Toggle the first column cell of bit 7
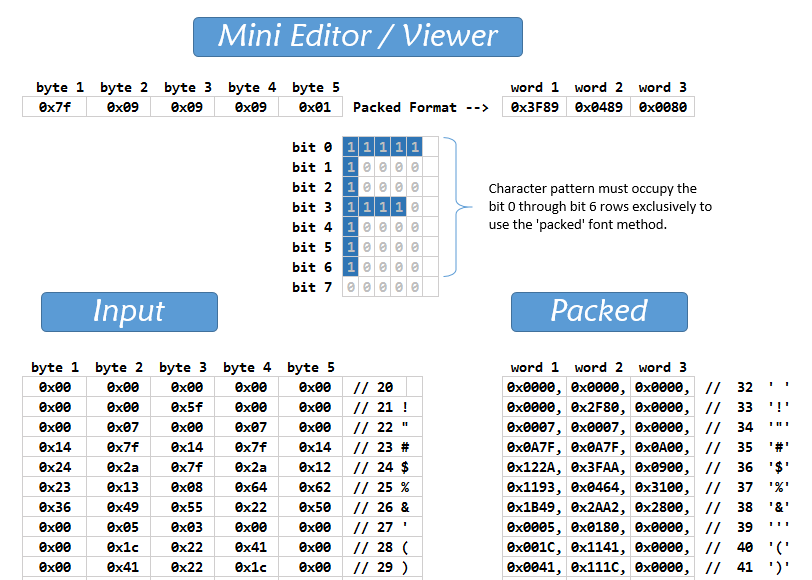This screenshot has height=580, width=812. pyautogui.click(x=350, y=287)
